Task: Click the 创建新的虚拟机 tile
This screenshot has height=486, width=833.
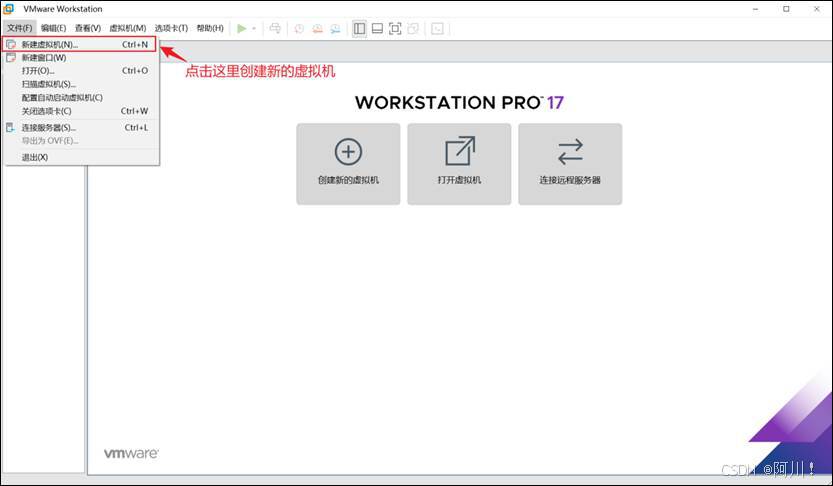Action: tap(348, 164)
